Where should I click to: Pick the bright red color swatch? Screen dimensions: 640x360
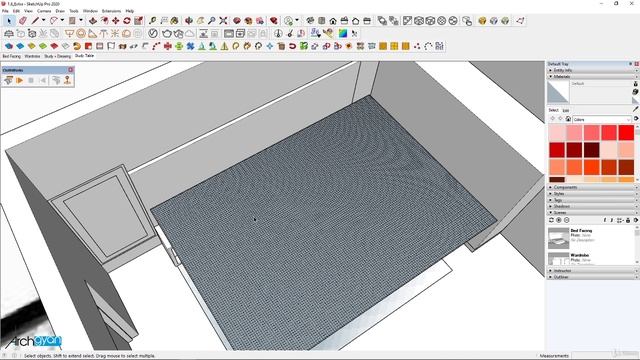626,133
